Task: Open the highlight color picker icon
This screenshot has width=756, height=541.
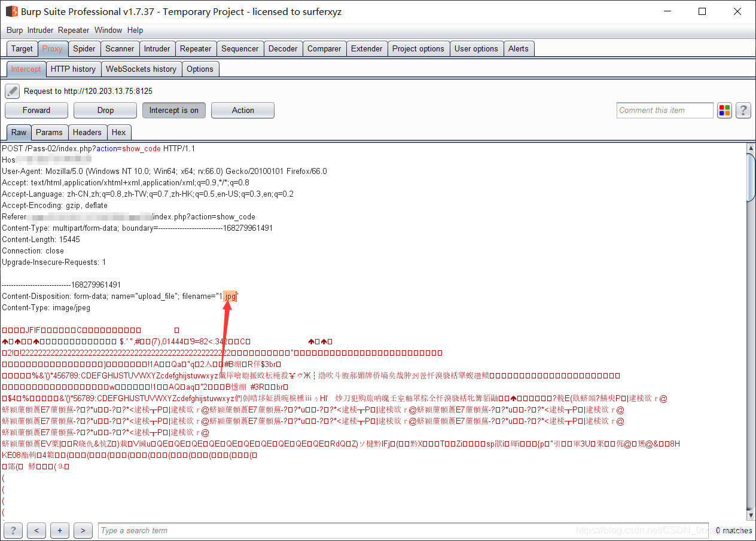Action: pos(724,111)
